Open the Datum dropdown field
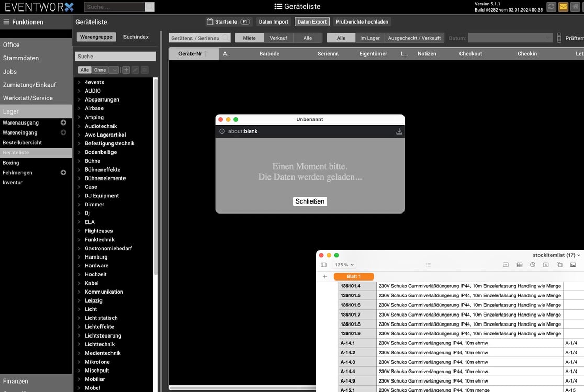The width and height of the screenshot is (584, 392). pos(510,38)
